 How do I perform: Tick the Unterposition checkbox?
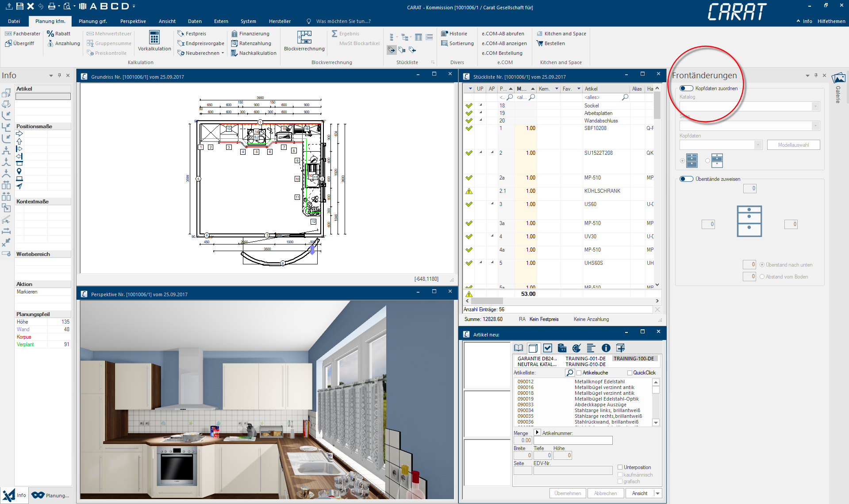[x=620, y=467]
